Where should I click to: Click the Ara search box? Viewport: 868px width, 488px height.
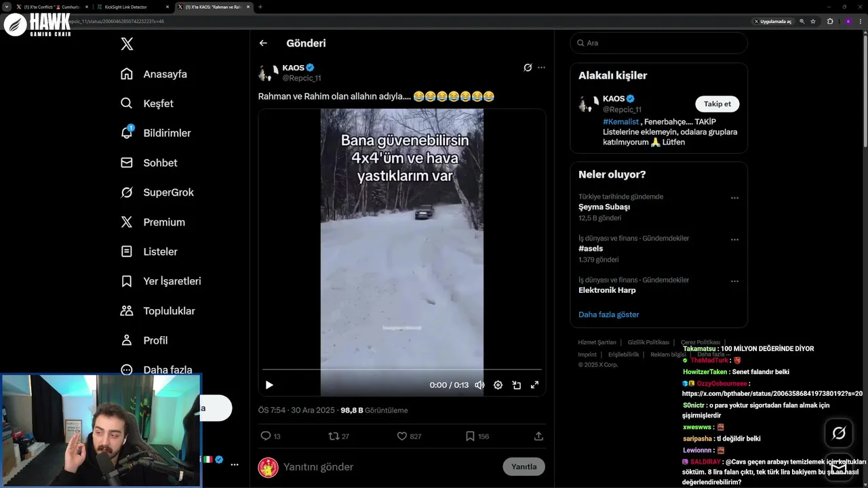coord(659,43)
